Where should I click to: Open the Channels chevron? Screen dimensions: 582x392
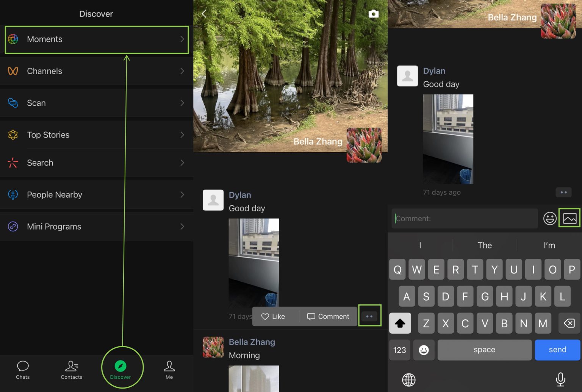pyautogui.click(x=182, y=71)
